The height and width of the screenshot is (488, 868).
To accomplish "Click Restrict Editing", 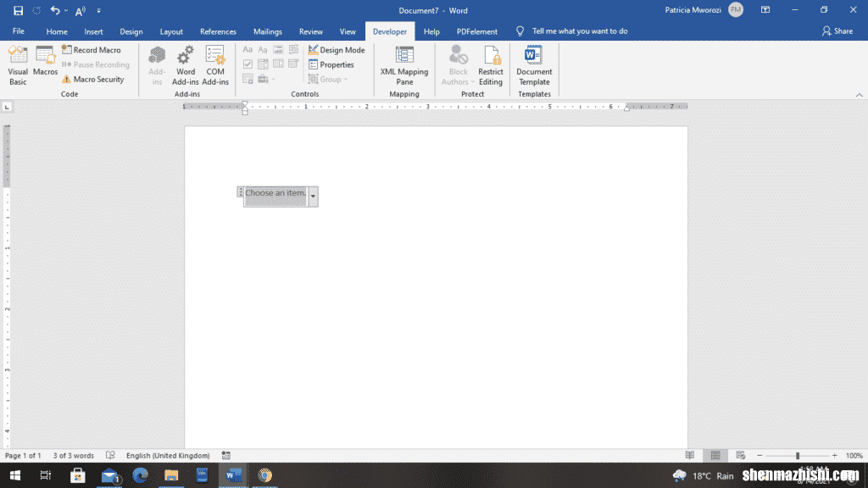I will coord(491,65).
